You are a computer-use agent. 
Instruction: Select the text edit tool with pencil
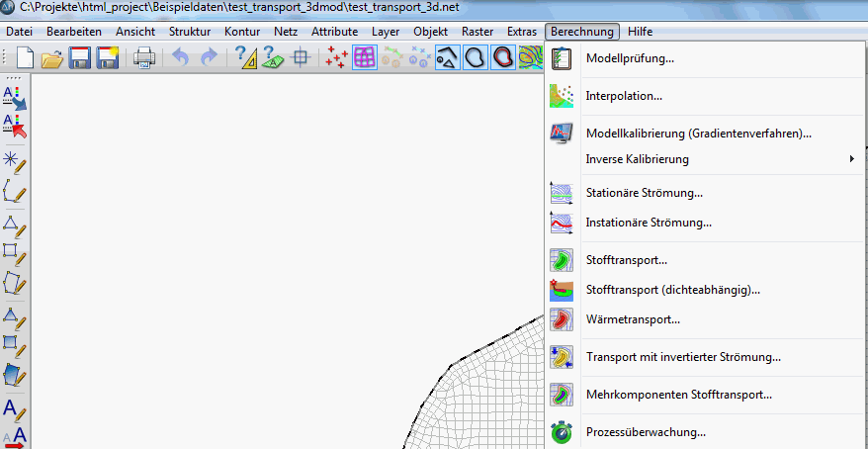[x=14, y=408]
